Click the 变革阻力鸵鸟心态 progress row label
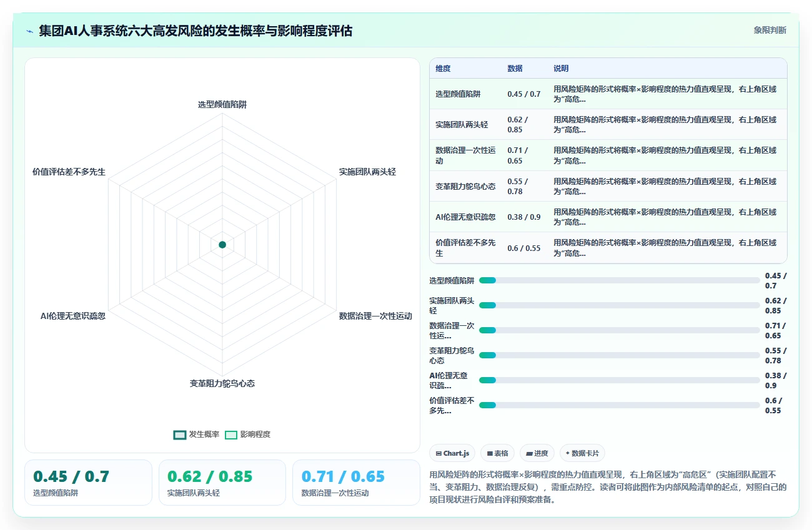Image resolution: width=812 pixels, height=530 pixels. tap(452, 355)
